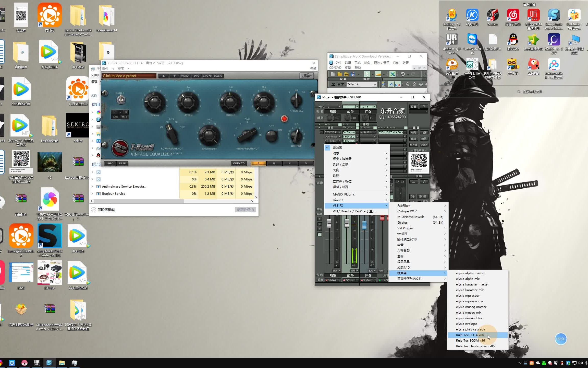The image size is (588, 368).
Task: Select MAGIX Plugins in the effects menu
Action: click(357, 194)
